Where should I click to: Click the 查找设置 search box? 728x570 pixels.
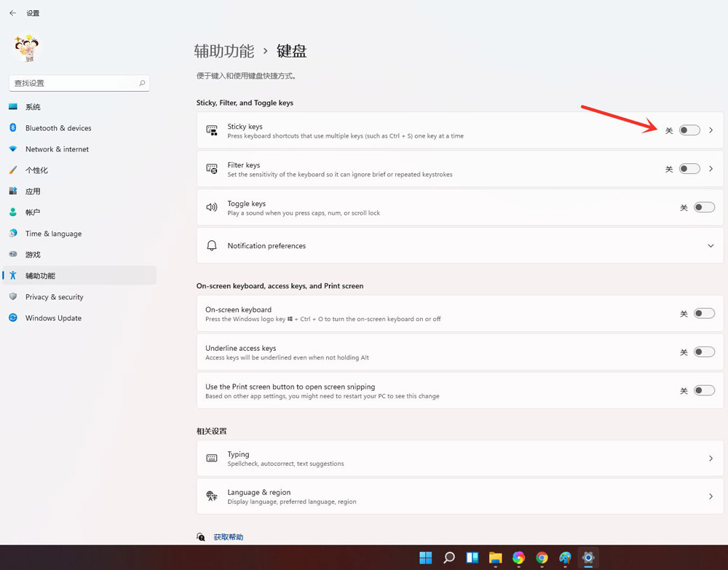pos(73,82)
